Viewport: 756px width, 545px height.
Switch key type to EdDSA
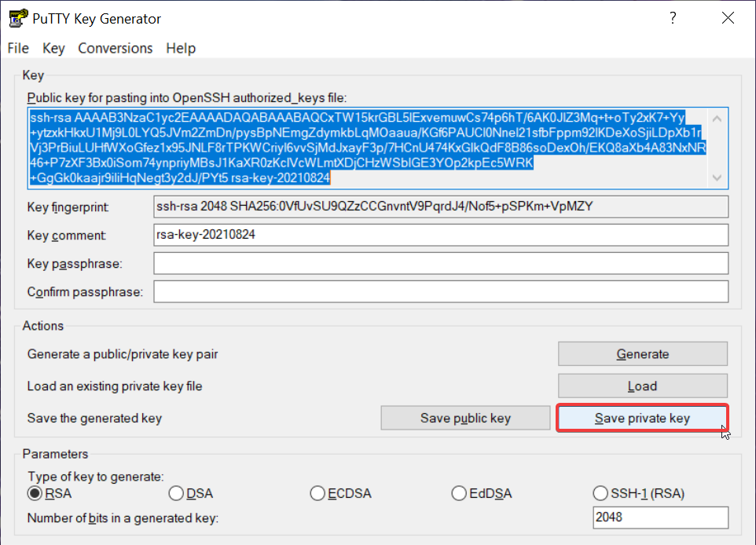pos(459,493)
